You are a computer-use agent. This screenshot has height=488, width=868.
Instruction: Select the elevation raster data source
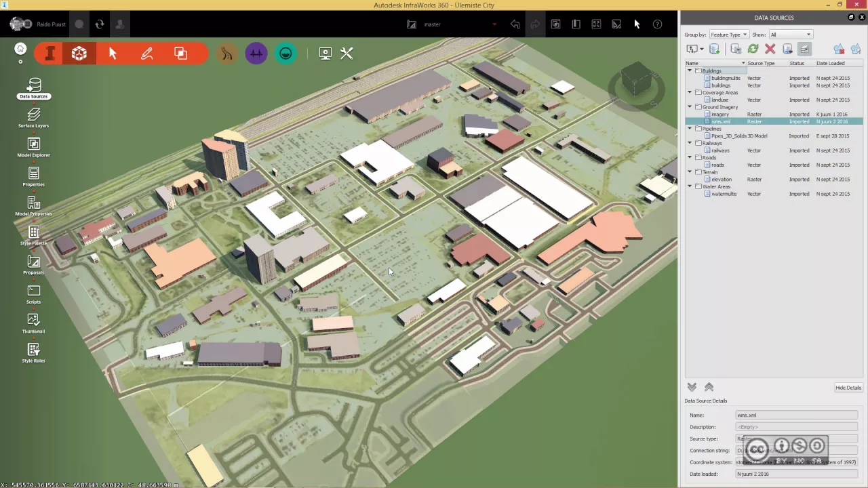click(774, 180)
